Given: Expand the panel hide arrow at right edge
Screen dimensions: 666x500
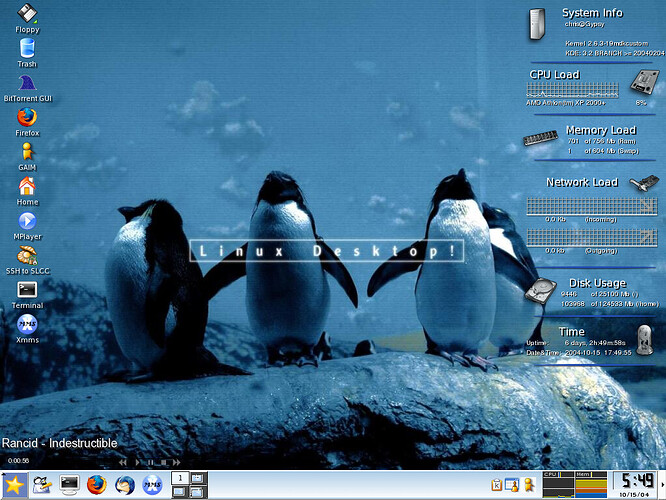Looking at the screenshot, I should (x=663, y=485).
